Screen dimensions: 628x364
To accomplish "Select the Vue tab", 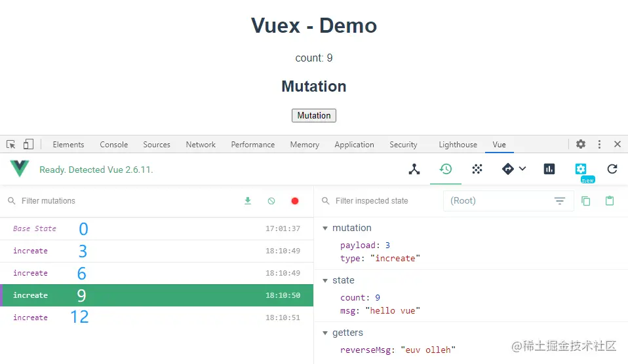I will click(x=499, y=145).
